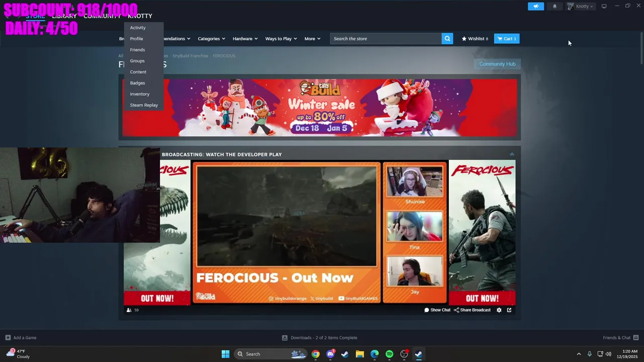Select Profile from the dropdown menu
Viewport: 644px width, 362px height.
136,39
